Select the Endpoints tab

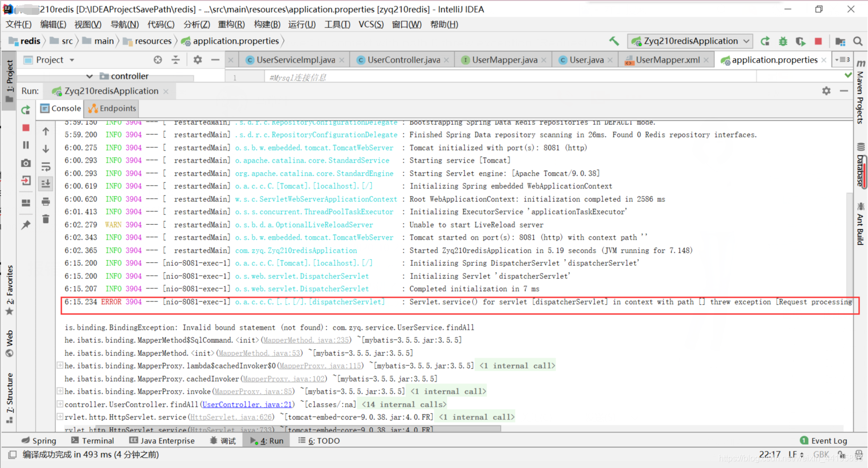(112, 108)
